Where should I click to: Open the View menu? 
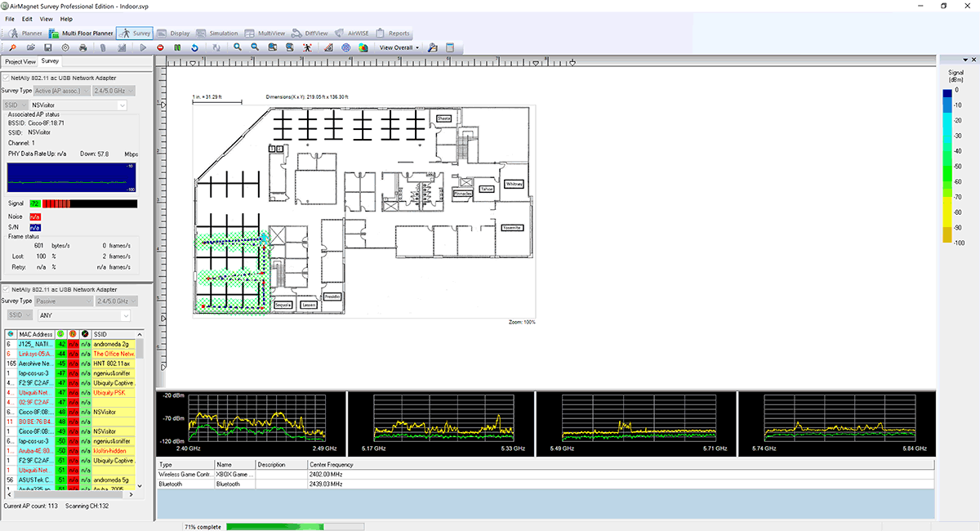click(46, 19)
